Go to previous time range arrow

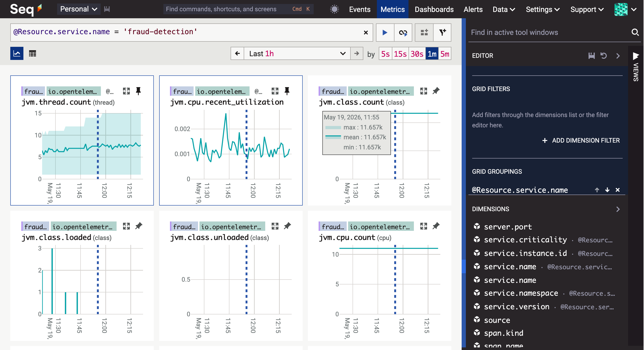coord(237,54)
